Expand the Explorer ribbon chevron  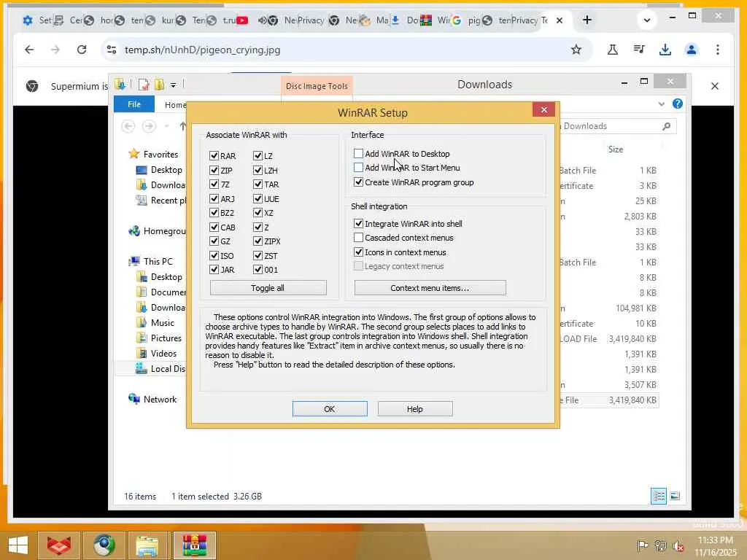(x=661, y=104)
